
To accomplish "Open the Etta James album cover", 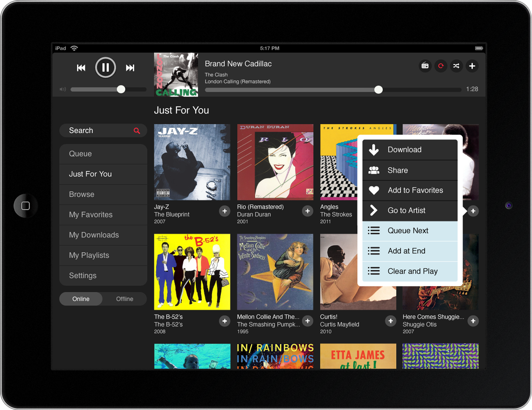I will [358, 356].
